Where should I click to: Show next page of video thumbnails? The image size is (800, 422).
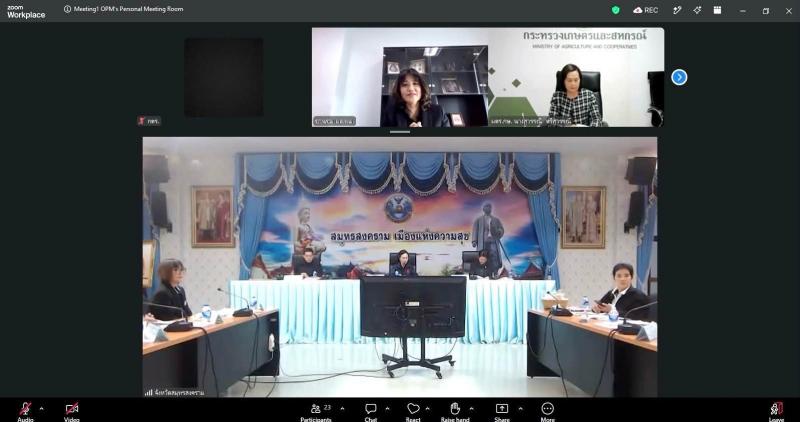(679, 77)
